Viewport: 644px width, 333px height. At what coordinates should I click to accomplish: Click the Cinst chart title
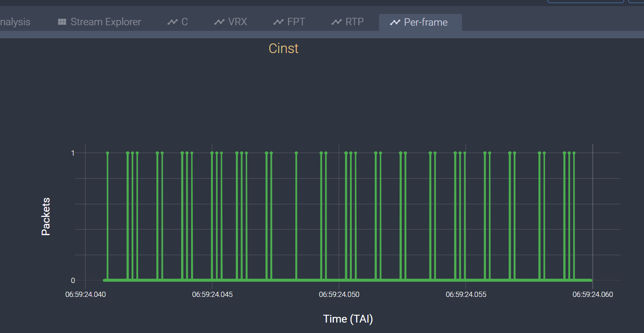(284, 48)
